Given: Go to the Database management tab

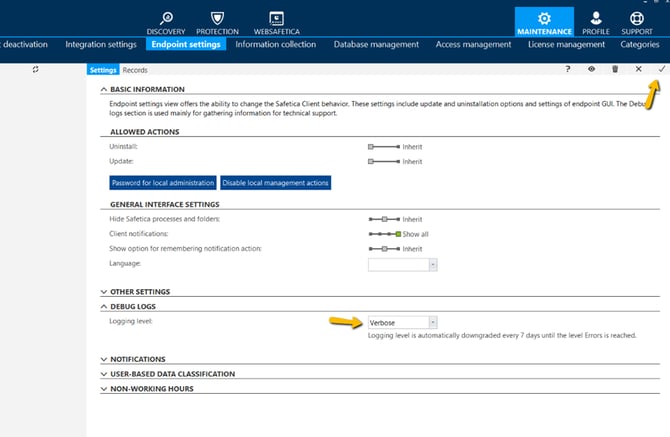Looking at the screenshot, I should [377, 44].
